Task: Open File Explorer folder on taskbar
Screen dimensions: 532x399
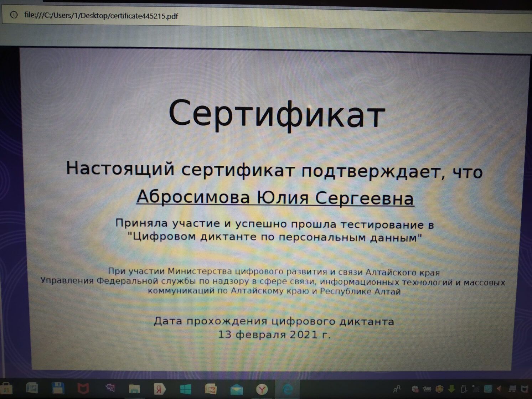Action: point(134,389)
